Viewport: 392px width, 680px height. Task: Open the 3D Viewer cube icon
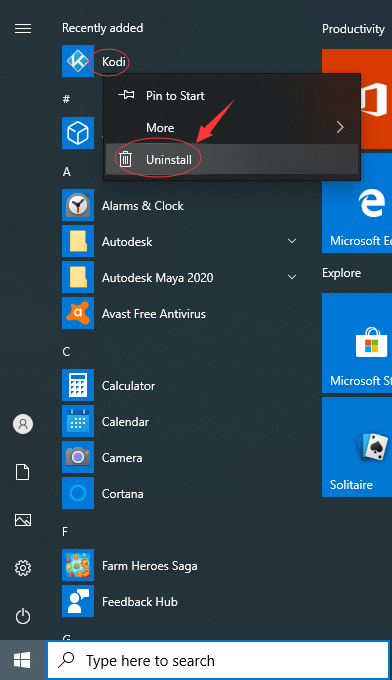(x=78, y=133)
